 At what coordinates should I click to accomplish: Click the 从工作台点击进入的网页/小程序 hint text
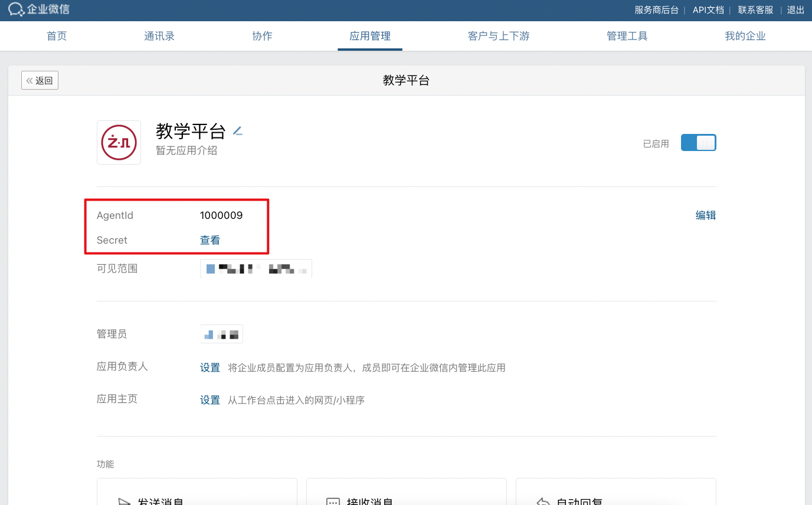coord(296,400)
